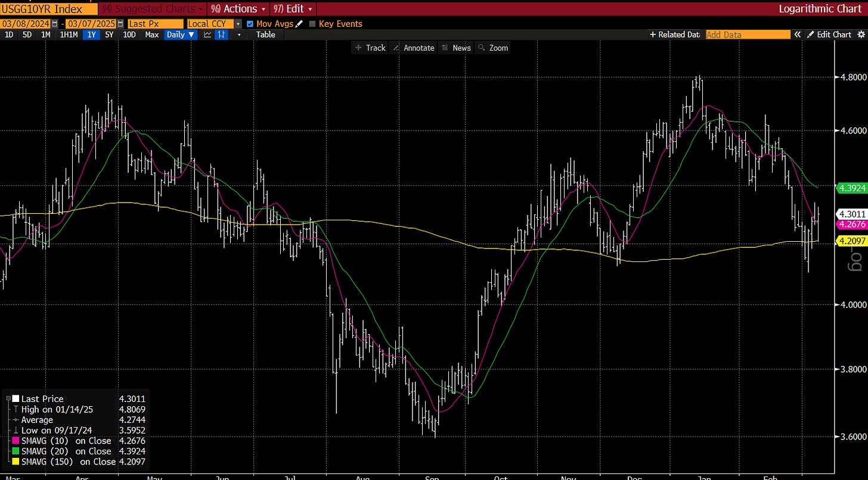The width and height of the screenshot is (868, 480).
Task: Open the Edit dropdown menu
Action: click(x=293, y=9)
